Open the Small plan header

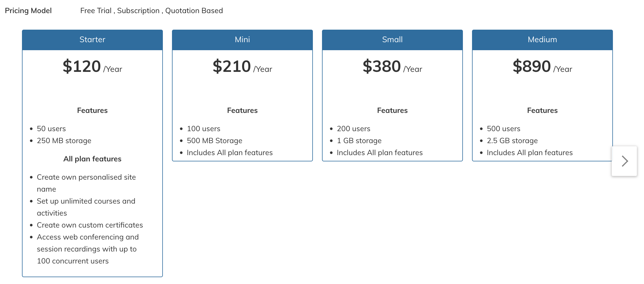pyautogui.click(x=392, y=40)
